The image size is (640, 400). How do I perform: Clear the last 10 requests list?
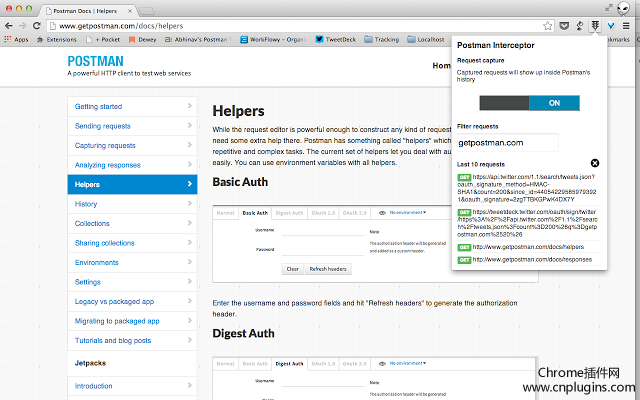click(595, 163)
